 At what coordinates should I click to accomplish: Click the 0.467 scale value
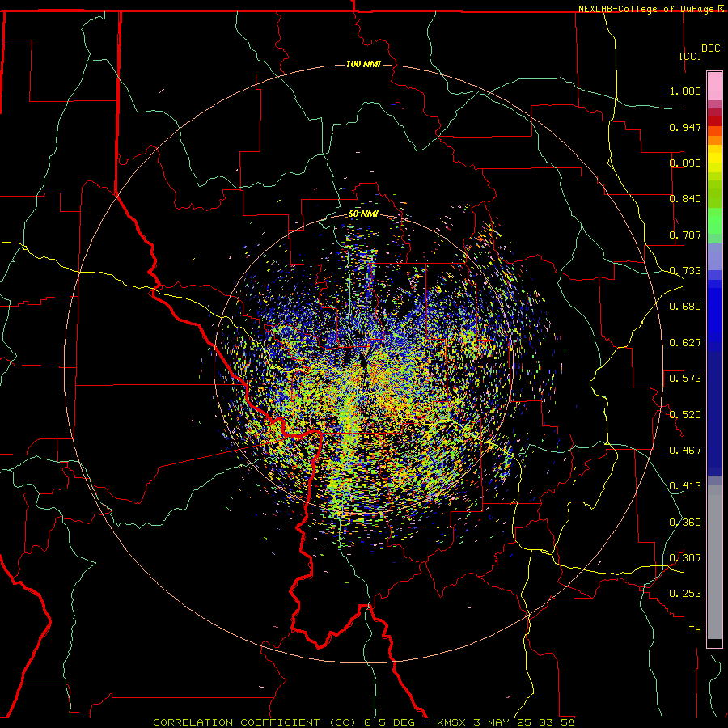[x=685, y=451]
